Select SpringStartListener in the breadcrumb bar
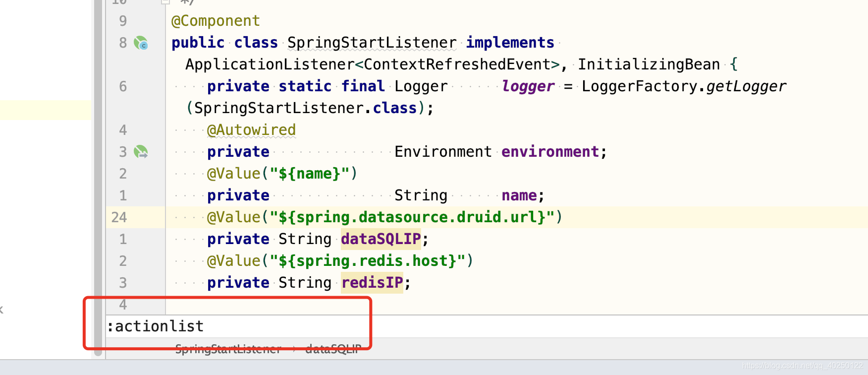The height and width of the screenshot is (375, 868). coord(228,349)
